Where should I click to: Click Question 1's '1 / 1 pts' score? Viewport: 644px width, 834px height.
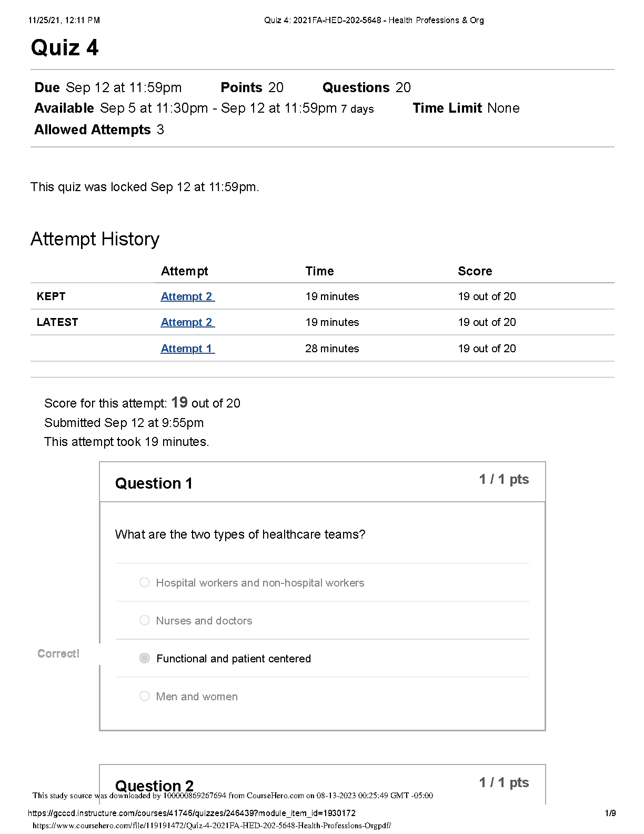pos(504,479)
